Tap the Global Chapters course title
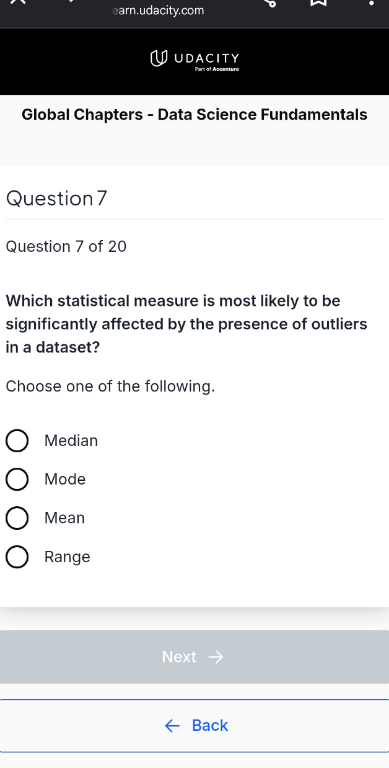 (194, 115)
